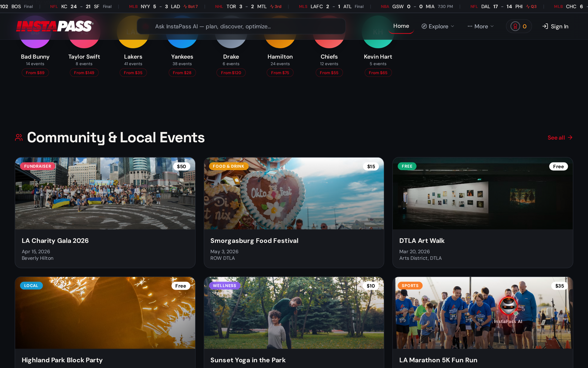This screenshot has width=588, height=368.
Task: Select the Lakers avatar circle
Action: 133,32
